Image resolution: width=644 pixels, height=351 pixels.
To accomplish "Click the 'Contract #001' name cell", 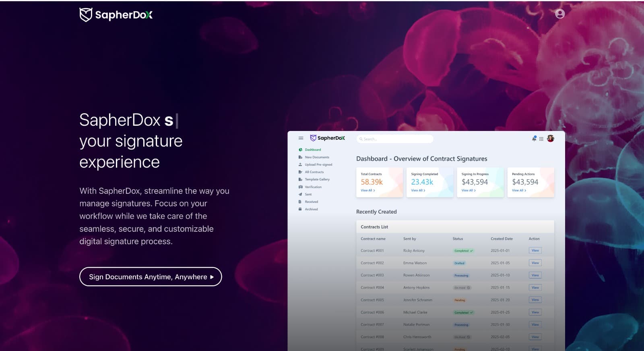I will coord(372,251).
